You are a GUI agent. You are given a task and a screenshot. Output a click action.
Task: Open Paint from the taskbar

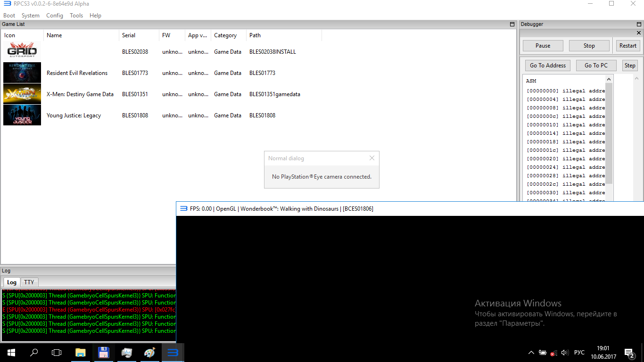[x=149, y=353]
